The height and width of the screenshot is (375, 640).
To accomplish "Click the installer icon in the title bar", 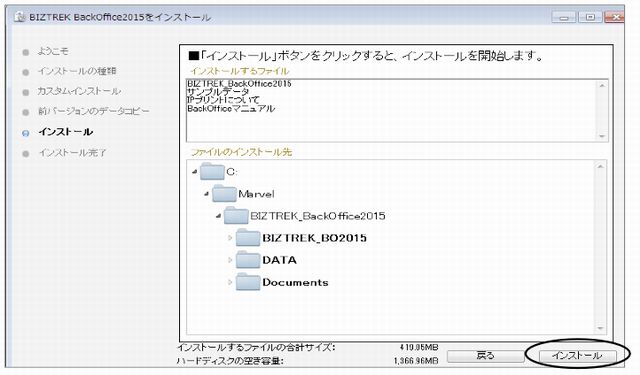I will point(19,17).
